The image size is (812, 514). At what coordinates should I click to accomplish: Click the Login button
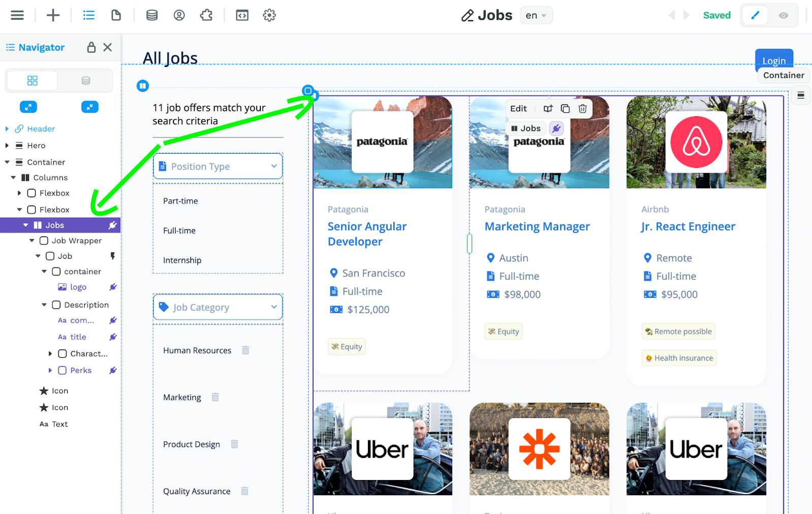(x=774, y=60)
